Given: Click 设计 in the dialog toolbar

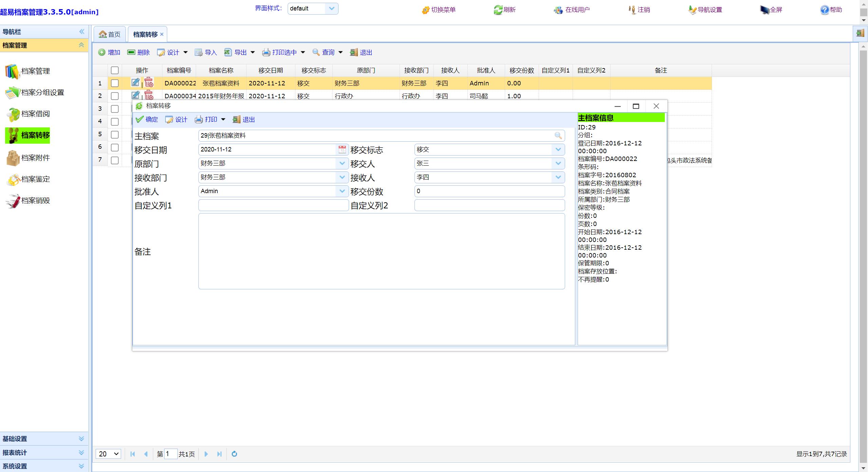Looking at the screenshot, I should pyautogui.click(x=176, y=119).
